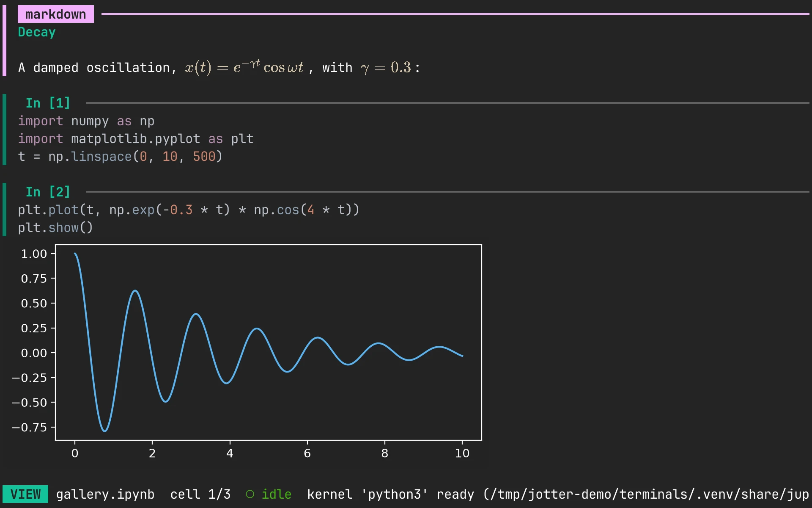This screenshot has width=812, height=508.
Task: Click the y-axis label '1.00'
Action: pos(34,254)
